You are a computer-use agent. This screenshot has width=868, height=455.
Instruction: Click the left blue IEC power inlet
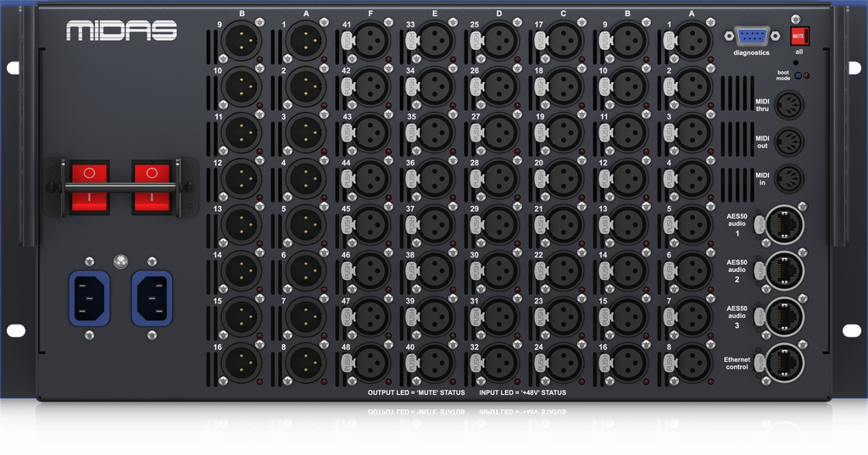(89, 298)
